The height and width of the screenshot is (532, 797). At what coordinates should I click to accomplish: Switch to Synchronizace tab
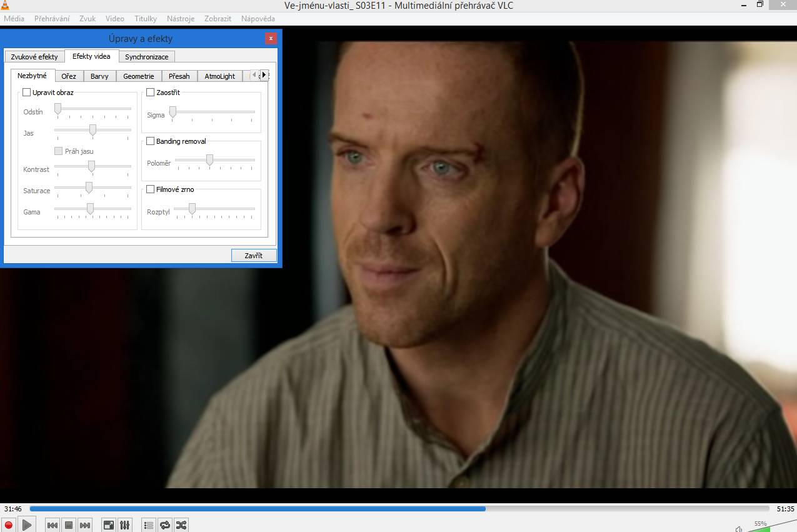(x=146, y=57)
